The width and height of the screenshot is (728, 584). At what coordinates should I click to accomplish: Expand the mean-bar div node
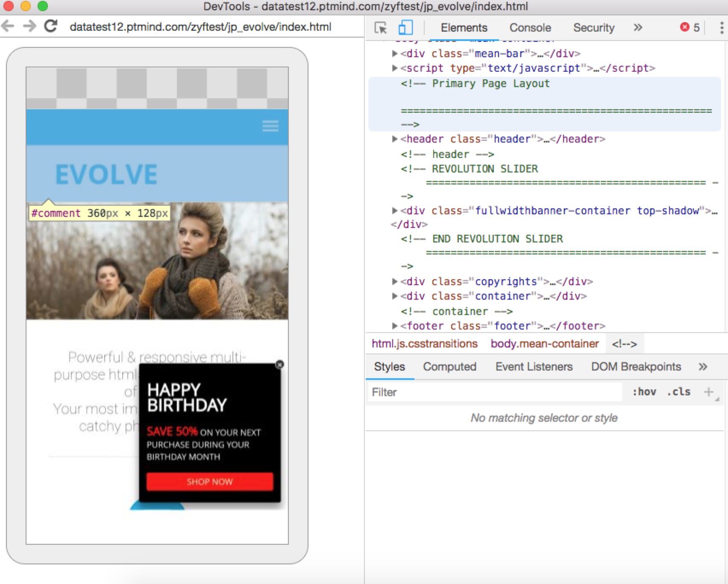[395, 53]
